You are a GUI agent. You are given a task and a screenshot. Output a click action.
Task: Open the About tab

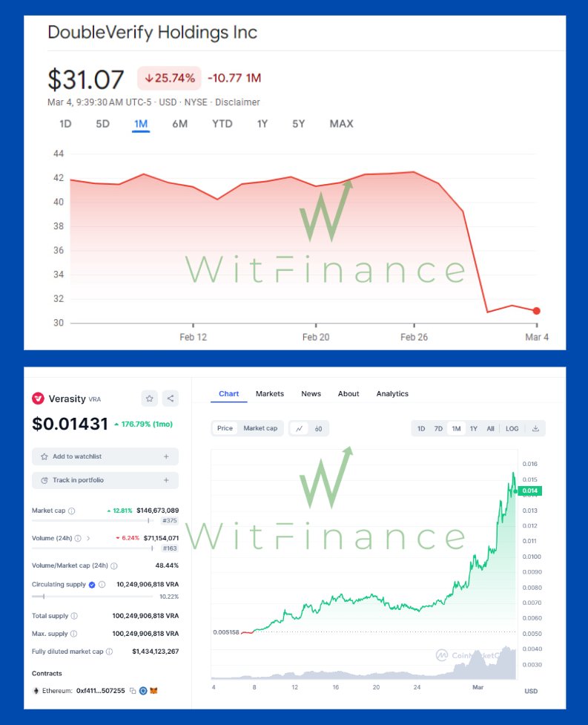[348, 393]
